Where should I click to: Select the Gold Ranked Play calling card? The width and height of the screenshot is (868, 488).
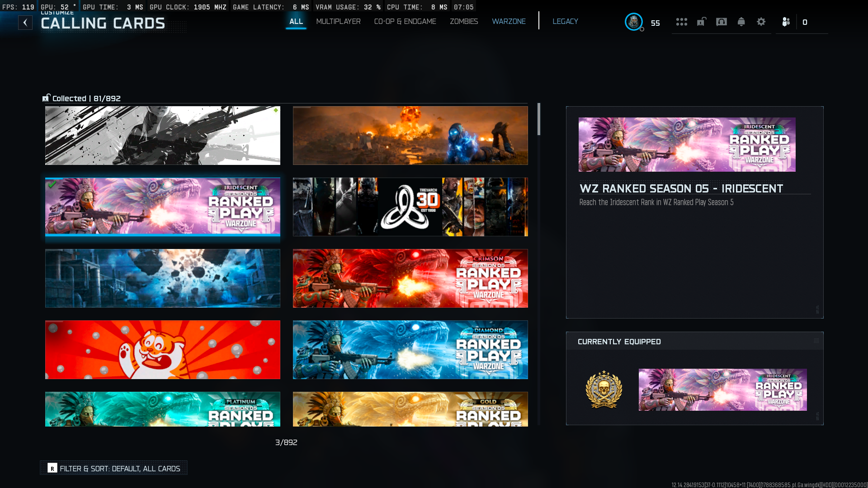tap(410, 409)
